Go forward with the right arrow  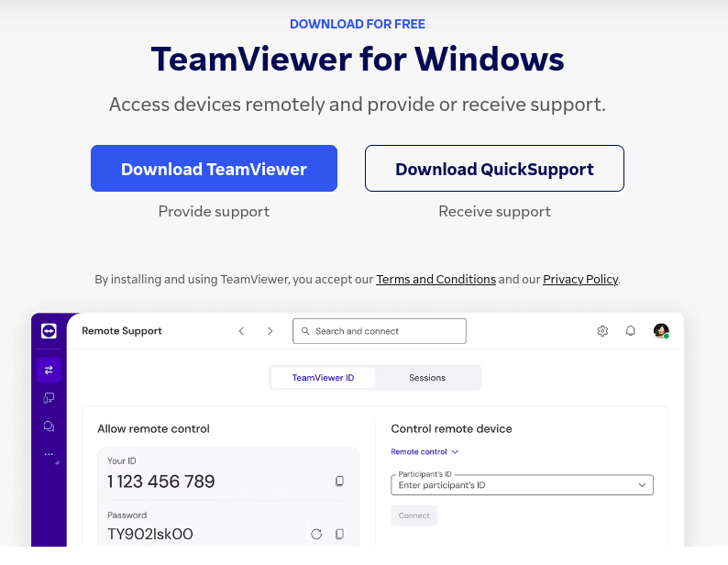pos(270,331)
